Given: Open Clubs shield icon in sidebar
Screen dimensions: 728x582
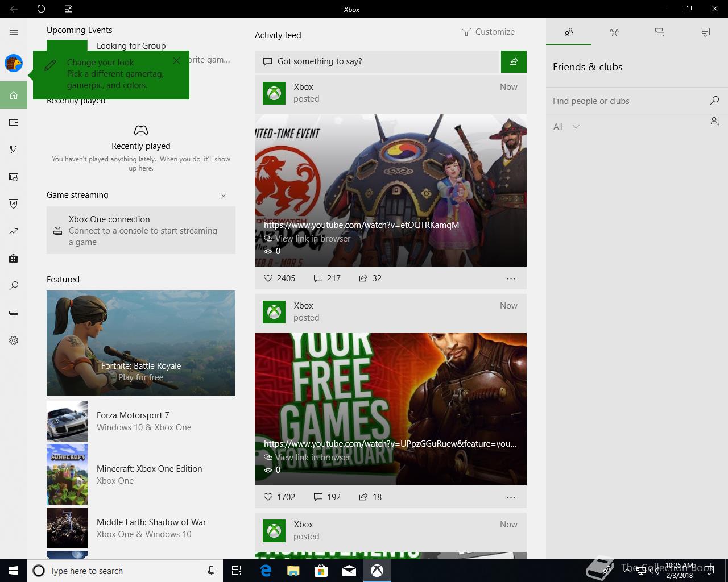Looking at the screenshot, I should tap(14, 204).
